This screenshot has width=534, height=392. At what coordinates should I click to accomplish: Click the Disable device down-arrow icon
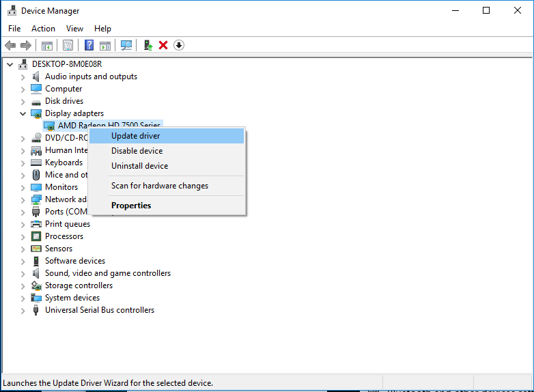179,45
